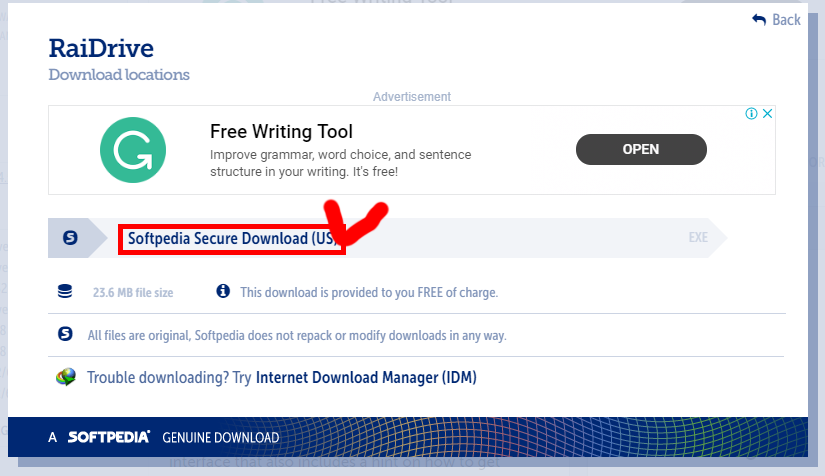Viewport: 825px width, 476px height.
Task: Click the file size database icon
Action: pyautogui.click(x=65, y=291)
